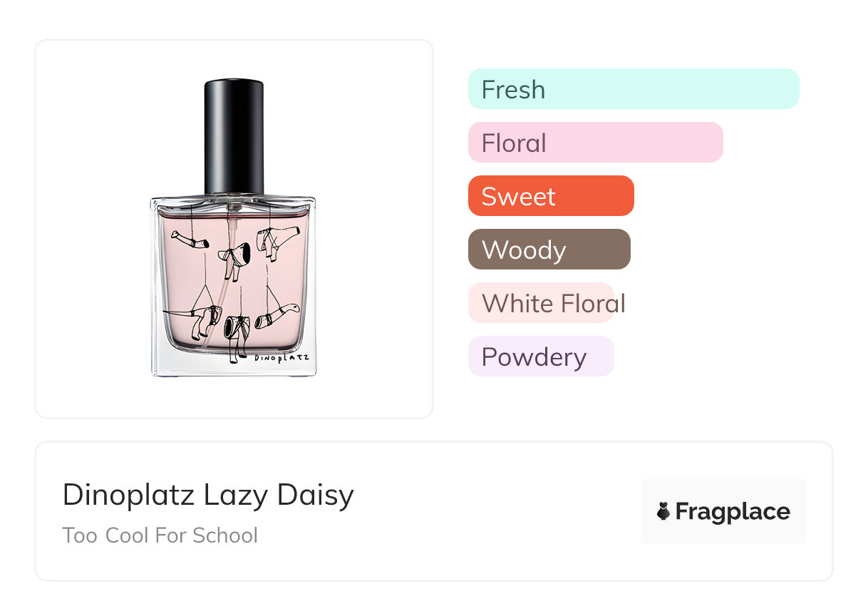Click the Fragplace flame logo icon
Viewport: 868px width, 616px height.
[x=663, y=511]
